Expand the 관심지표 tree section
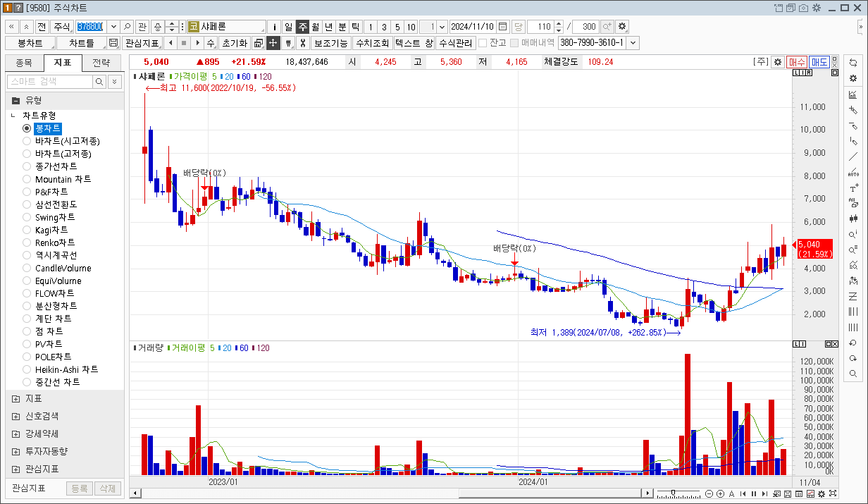 pos(15,469)
